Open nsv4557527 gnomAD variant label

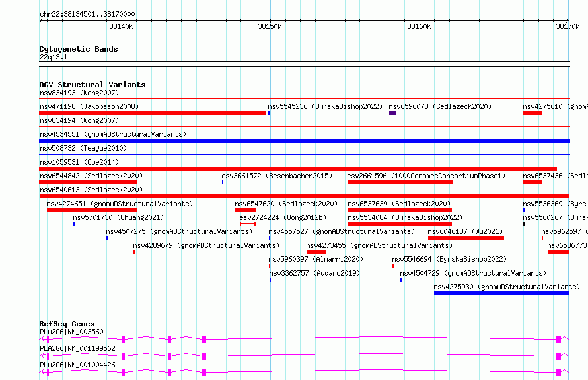342,231
